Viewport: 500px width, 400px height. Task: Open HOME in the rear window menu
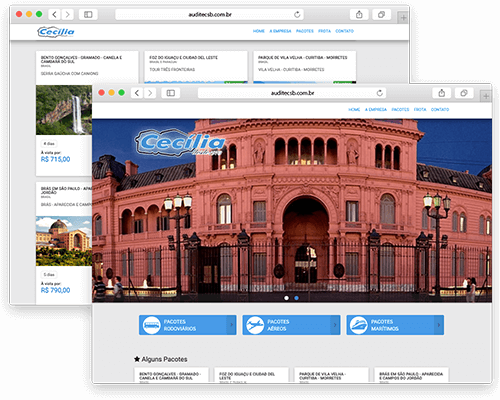point(259,31)
